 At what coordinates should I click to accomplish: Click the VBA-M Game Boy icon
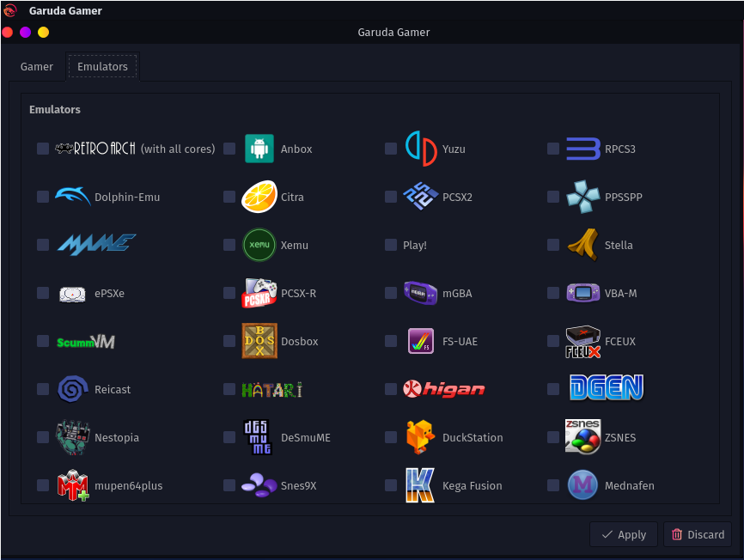pos(583,293)
